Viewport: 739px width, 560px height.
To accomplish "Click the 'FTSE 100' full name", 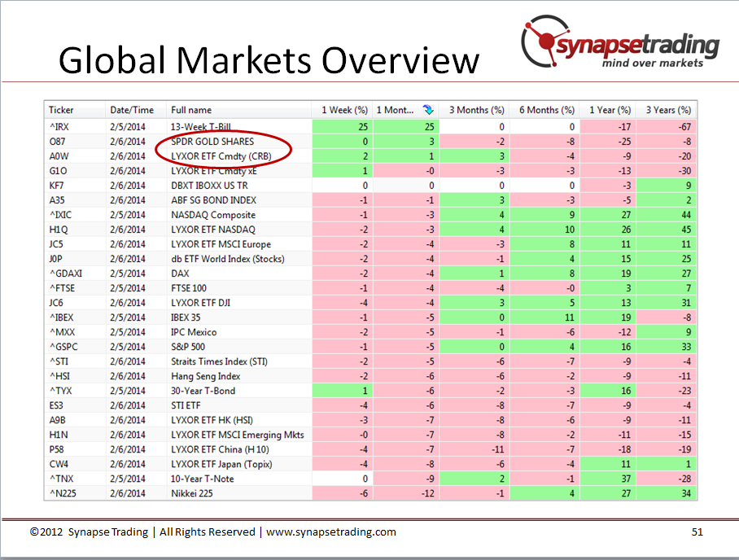I will coord(189,288).
